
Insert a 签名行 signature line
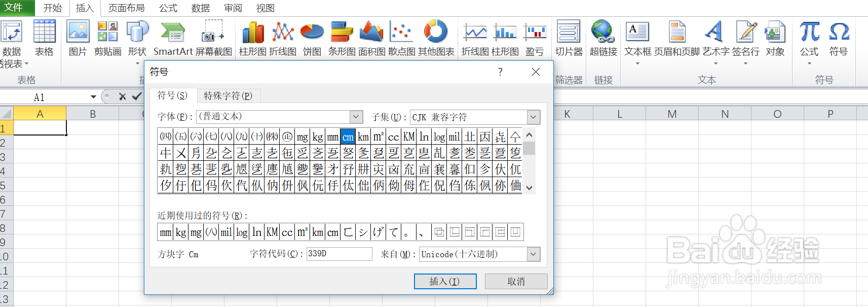[x=746, y=39]
